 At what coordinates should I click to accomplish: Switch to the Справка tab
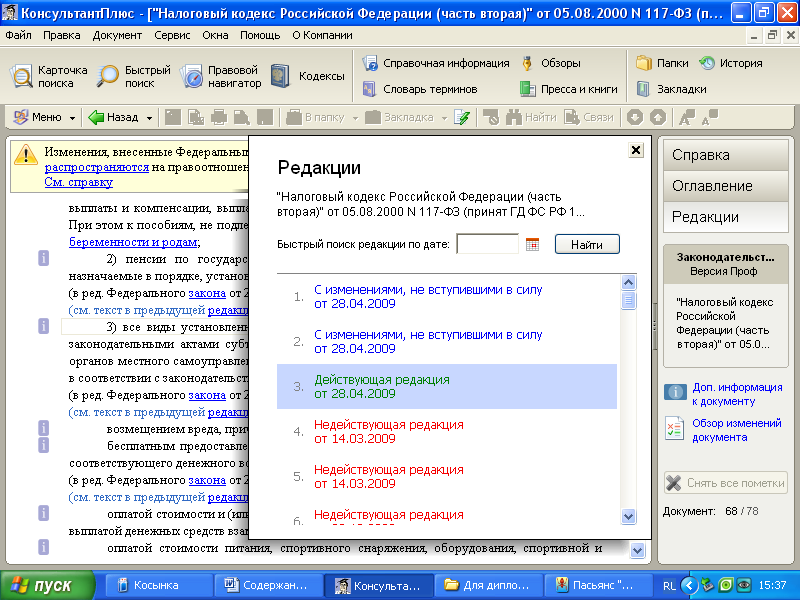pyautogui.click(x=726, y=155)
